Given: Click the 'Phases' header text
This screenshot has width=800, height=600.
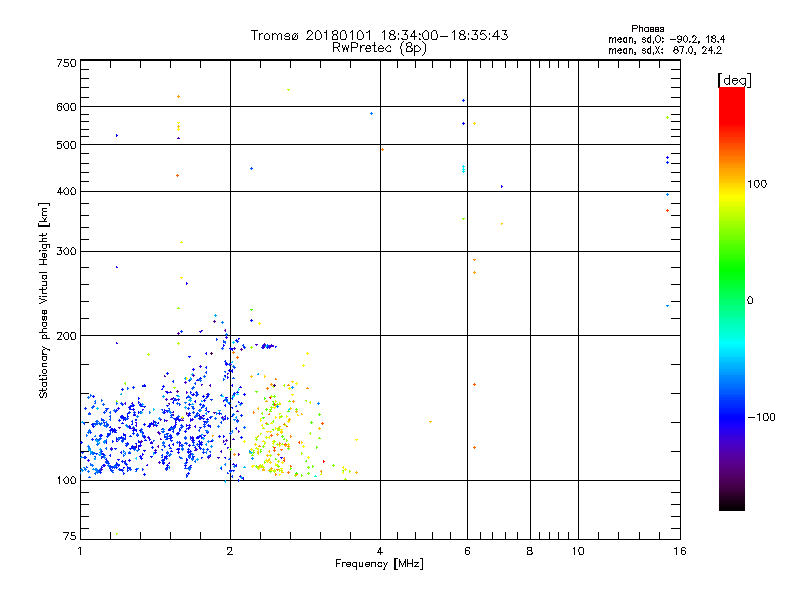Looking at the screenshot, I should (647, 29).
